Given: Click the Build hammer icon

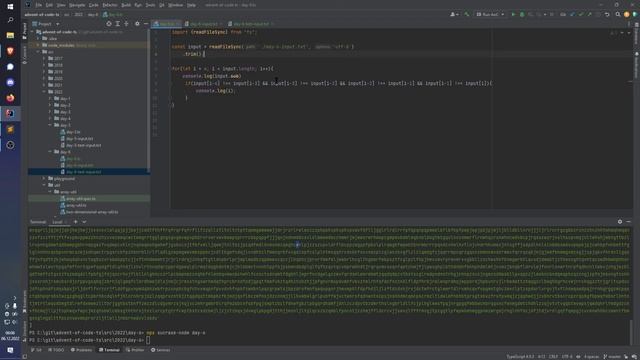Looking at the screenshot, I should 467,14.
